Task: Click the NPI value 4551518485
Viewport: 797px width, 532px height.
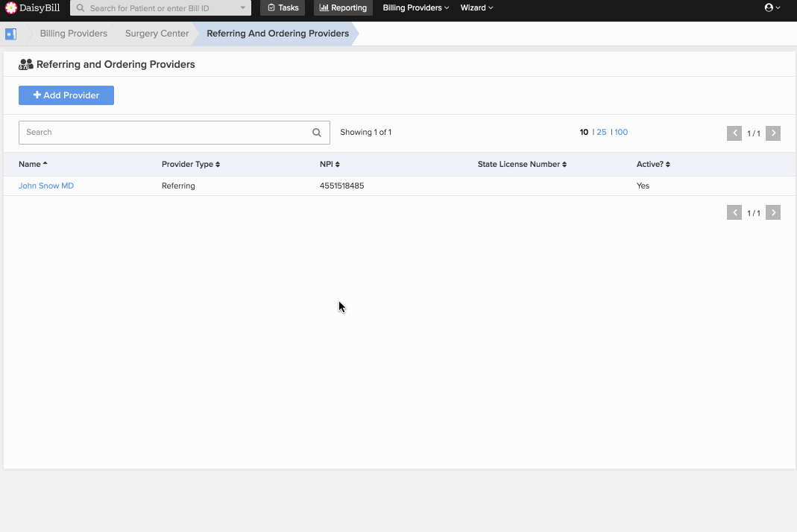Action: point(341,186)
